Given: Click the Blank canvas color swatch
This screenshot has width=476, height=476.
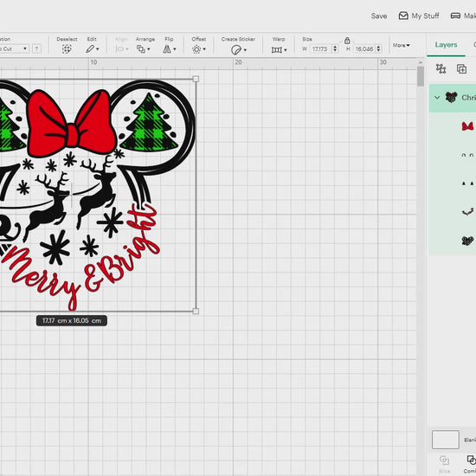Looking at the screenshot, I should click(x=446, y=440).
